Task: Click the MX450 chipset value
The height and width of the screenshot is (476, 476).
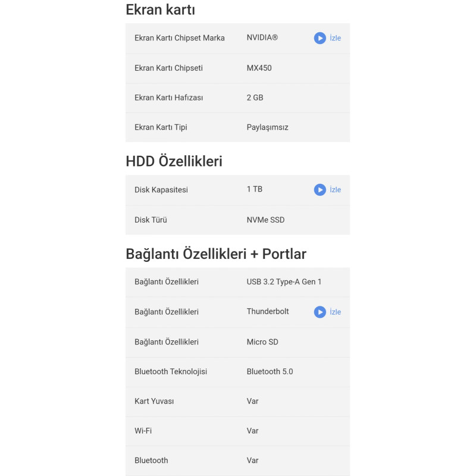Action: [x=259, y=68]
